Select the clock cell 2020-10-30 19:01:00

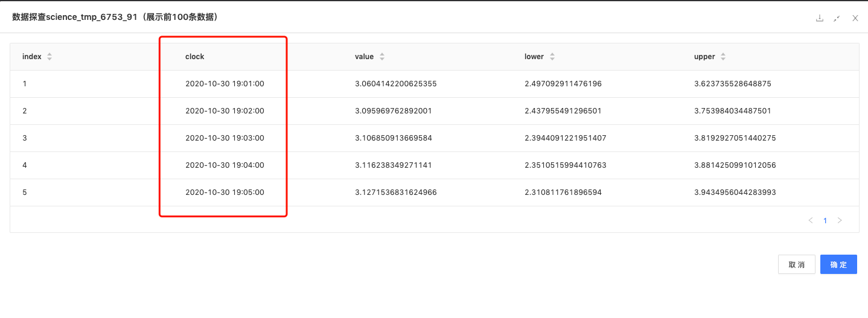pos(225,84)
